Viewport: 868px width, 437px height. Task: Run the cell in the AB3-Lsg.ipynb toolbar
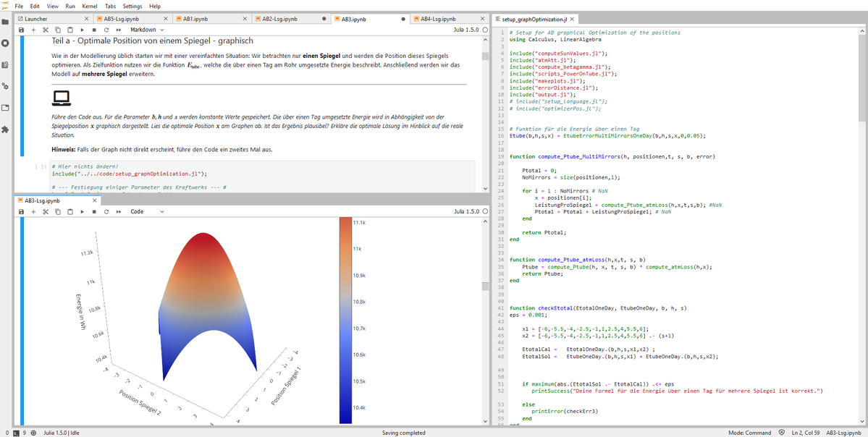[x=82, y=212]
